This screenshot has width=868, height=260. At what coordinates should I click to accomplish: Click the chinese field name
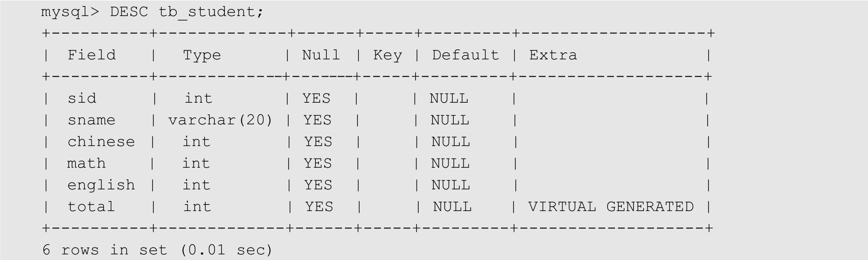tap(101, 142)
